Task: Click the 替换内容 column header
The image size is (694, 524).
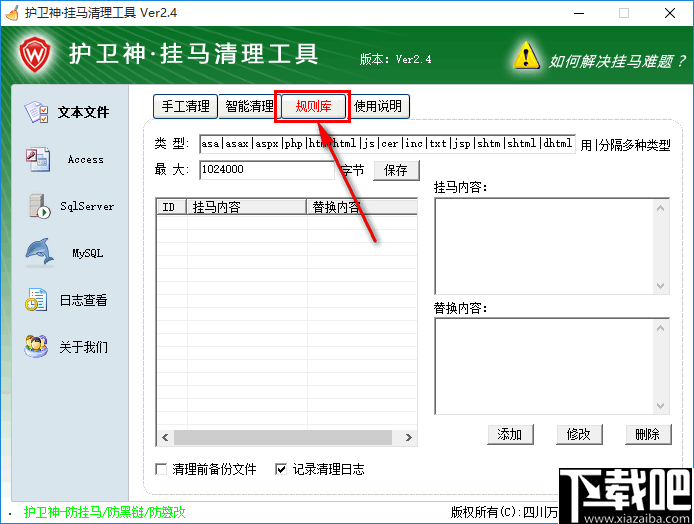Action: pos(362,207)
